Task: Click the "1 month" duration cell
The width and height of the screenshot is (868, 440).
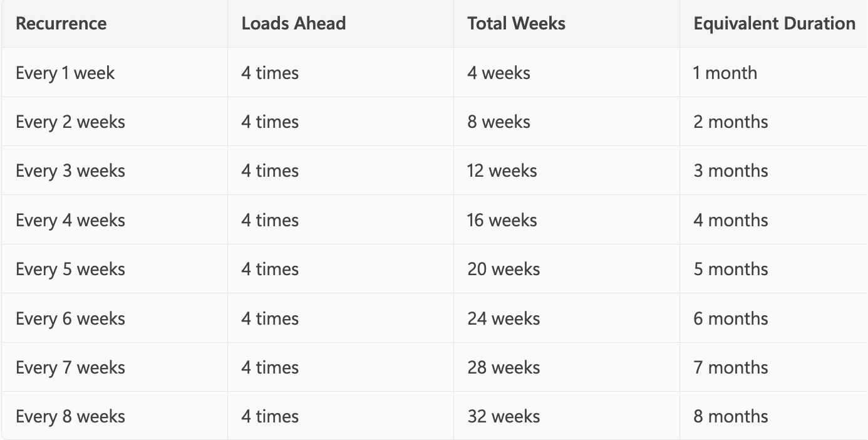Action: coord(725,73)
